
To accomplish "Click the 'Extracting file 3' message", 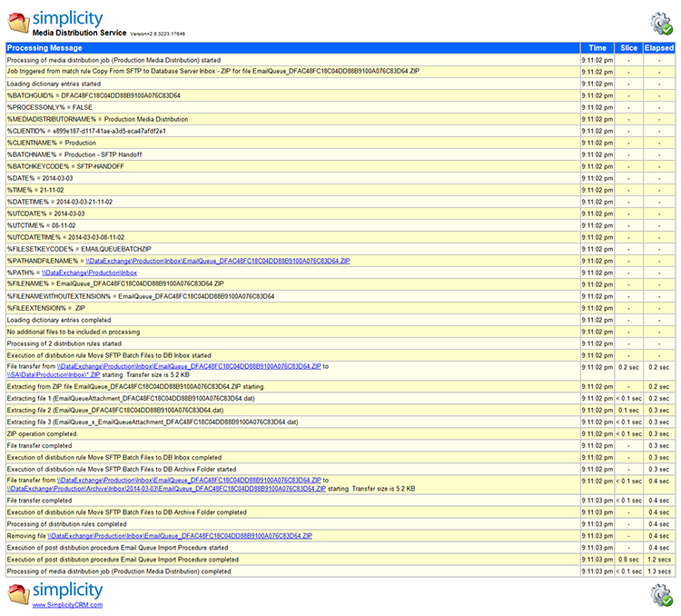I will click(153, 422).
